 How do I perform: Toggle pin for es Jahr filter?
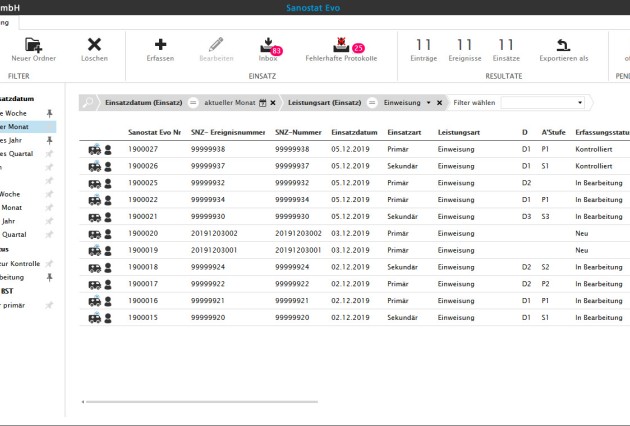tap(49, 140)
